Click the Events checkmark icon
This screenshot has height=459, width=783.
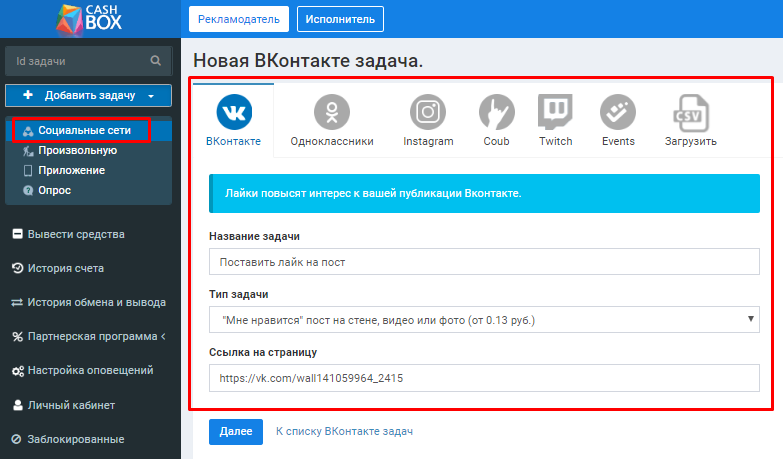tap(618, 112)
